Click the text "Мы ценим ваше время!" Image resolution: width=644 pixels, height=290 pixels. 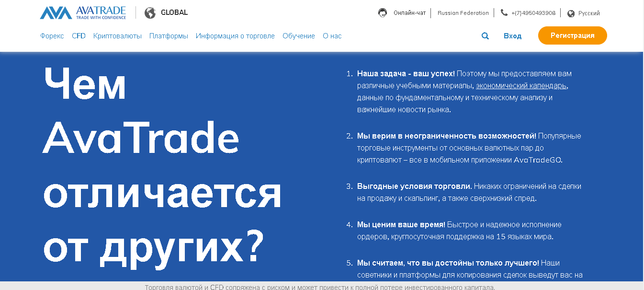(401, 225)
